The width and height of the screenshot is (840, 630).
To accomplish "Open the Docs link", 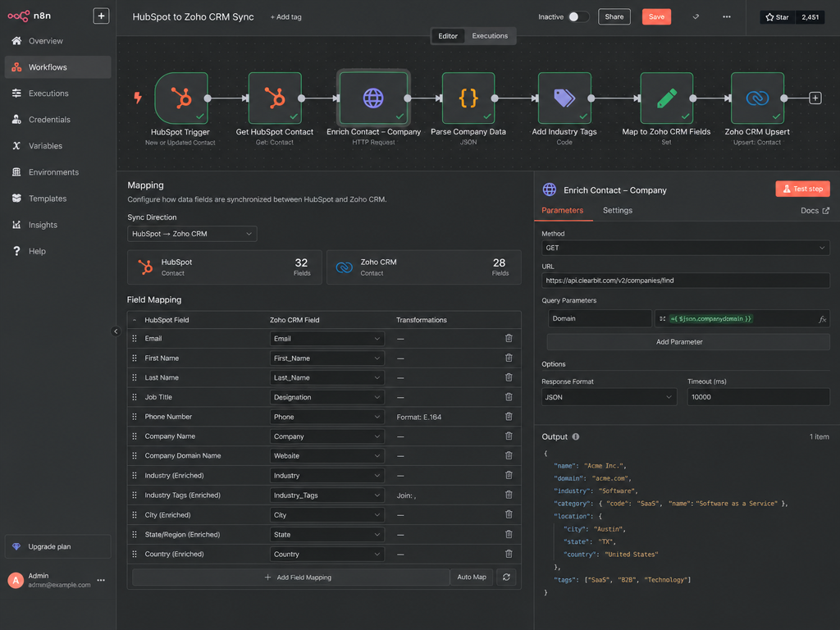I will [815, 211].
